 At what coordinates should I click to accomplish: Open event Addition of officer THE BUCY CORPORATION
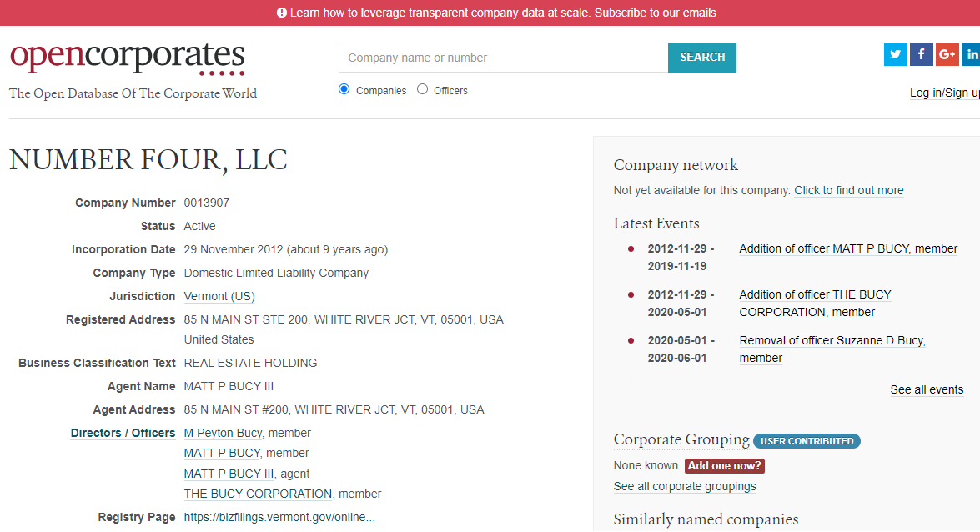[x=815, y=304]
